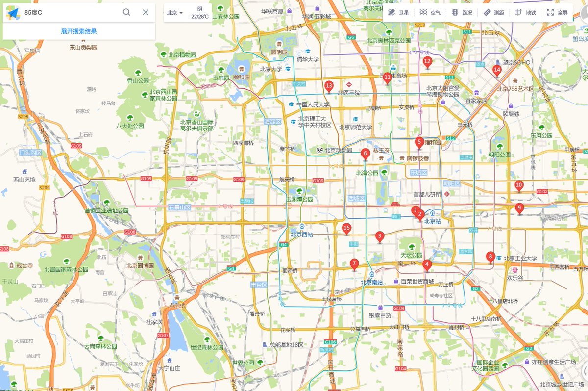588x391 pixels.
Task: Click the 西城区 district label
Action: coord(356,198)
